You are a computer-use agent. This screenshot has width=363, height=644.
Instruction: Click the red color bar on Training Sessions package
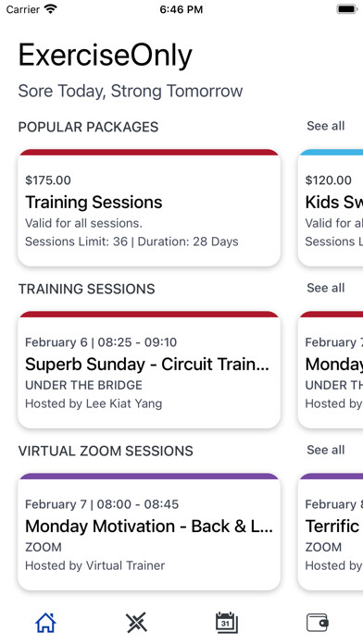[149, 152]
